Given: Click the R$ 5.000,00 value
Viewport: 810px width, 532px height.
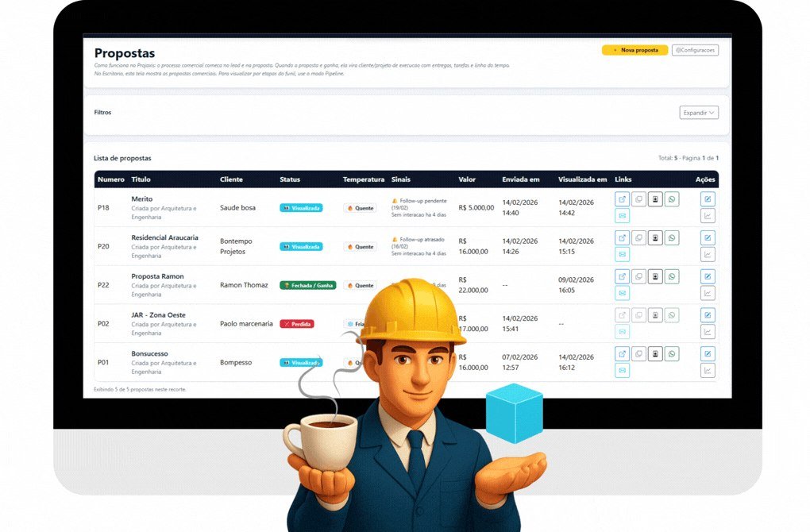Looking at the screenshot, I should (x=476, y=207).
